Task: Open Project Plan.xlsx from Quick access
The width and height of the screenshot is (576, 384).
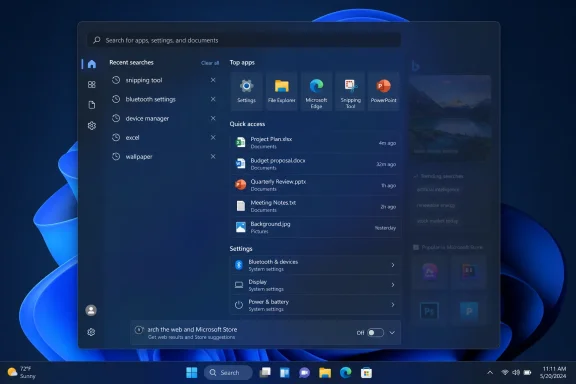Action: (315, 143)
